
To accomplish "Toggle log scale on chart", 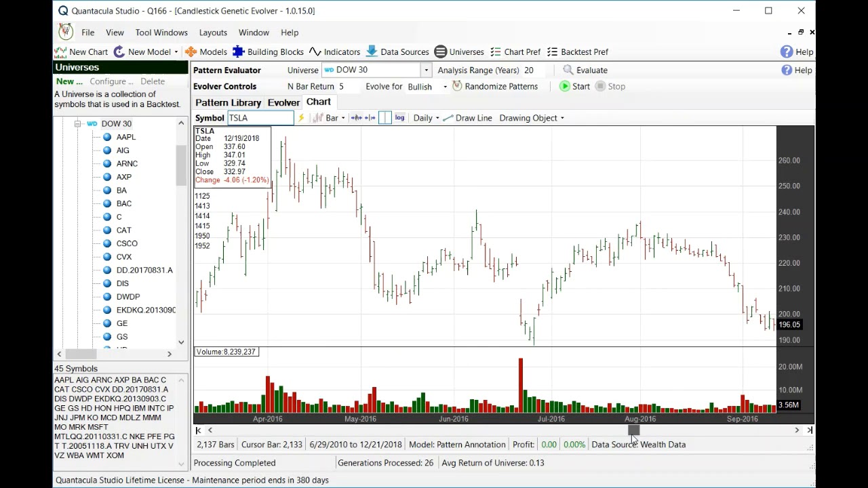I will (399, 118).
